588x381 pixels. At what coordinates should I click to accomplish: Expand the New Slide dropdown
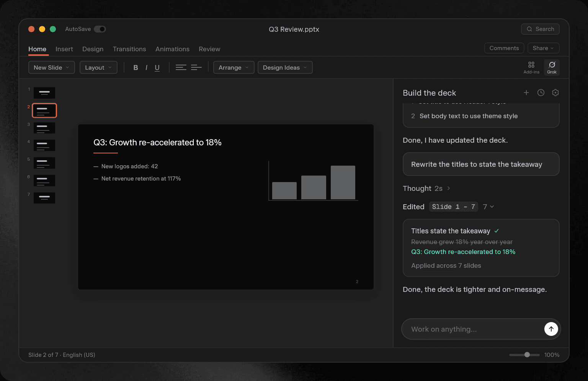tap(52, 67)
